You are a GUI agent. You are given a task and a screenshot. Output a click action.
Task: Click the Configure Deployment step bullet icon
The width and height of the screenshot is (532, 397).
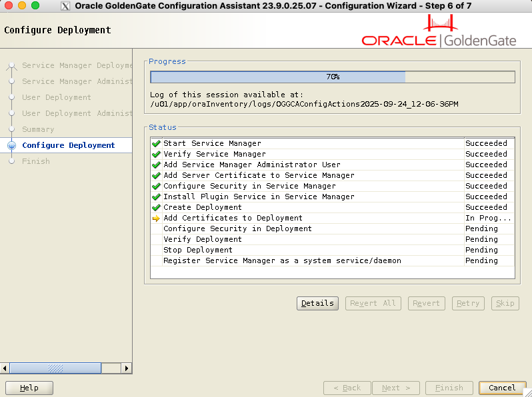tap(11, 145)
